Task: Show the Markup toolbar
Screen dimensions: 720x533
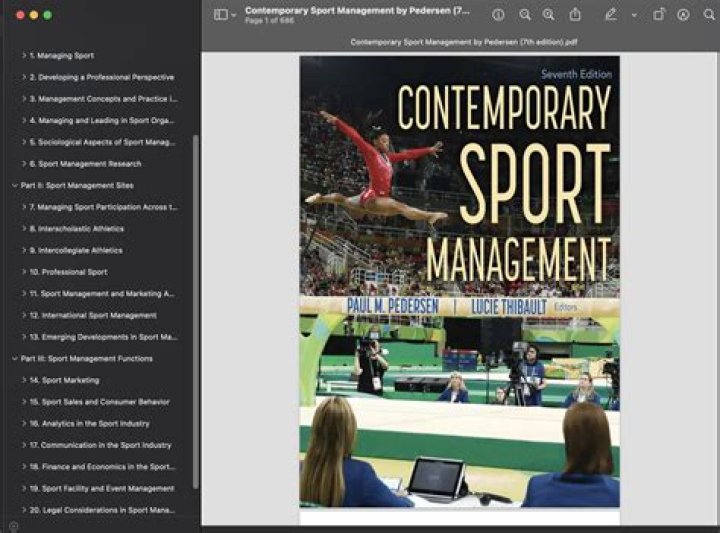Action: coord(683,15)
